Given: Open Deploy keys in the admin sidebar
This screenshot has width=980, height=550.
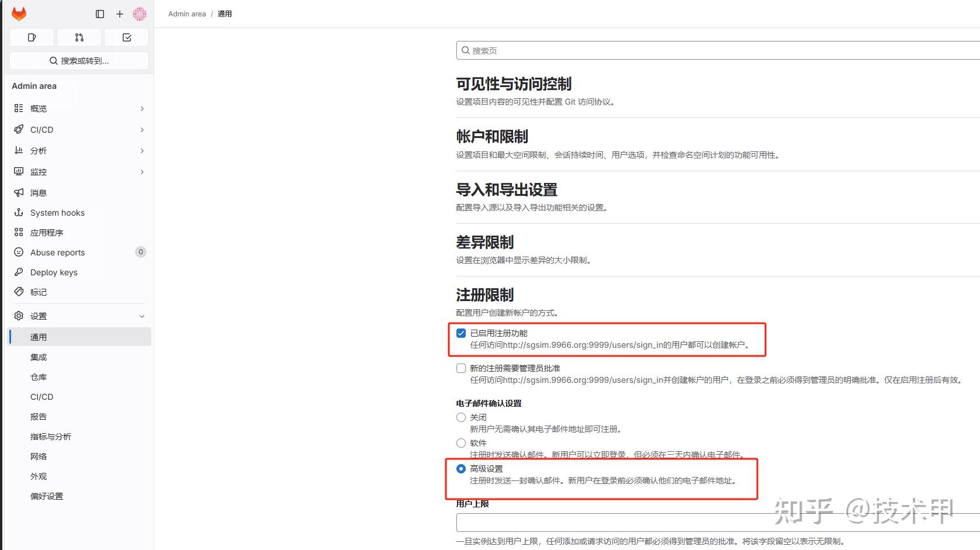Looking at the screenshot, I should coord(54,272).
